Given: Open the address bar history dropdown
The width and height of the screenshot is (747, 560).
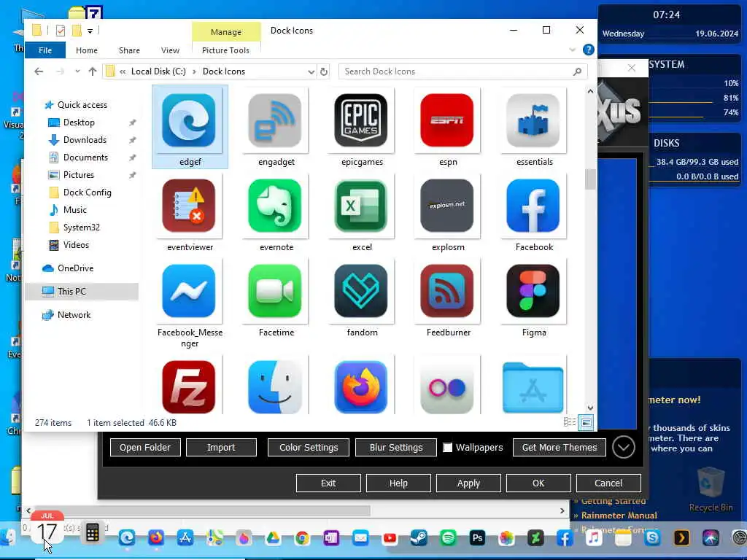Looking at the screenshot, I should coord(311,71).
